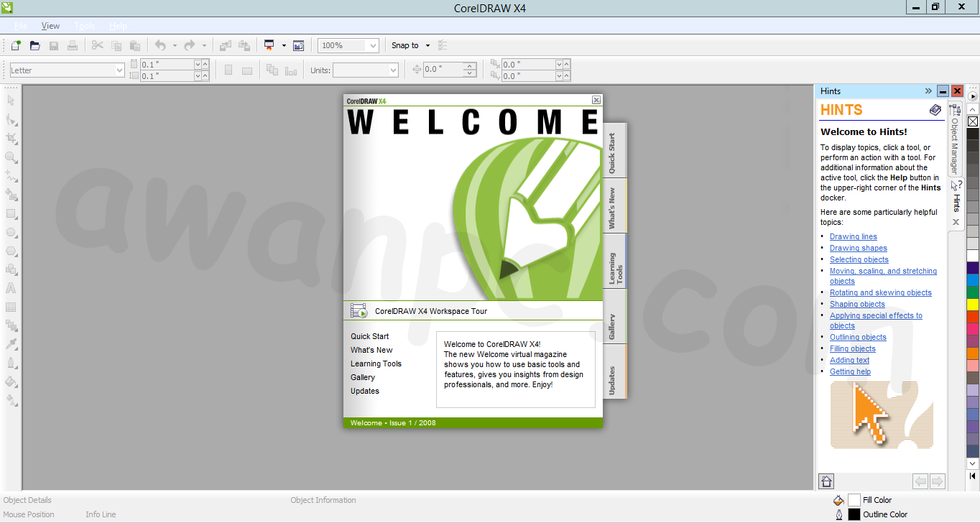Screen dimensions: 980x523
Task: Pick the yellow swatch in color palette
Action: coord(973,305)
